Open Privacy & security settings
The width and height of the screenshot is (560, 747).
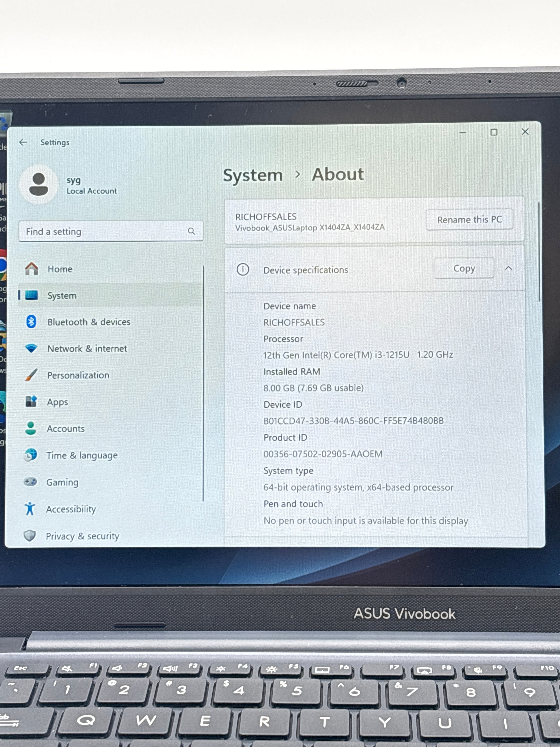coord(111,536)
